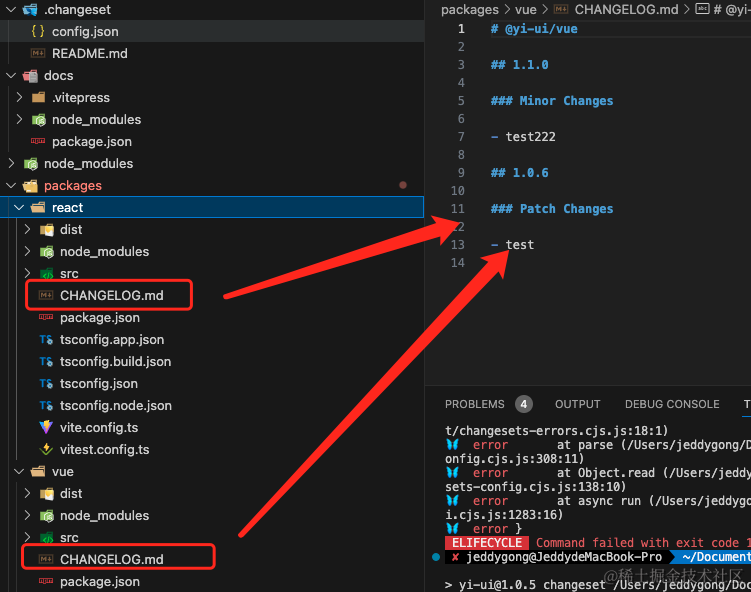751x592 pixels.
Task: Click the docs folder icon
Action: pyautogui.click(x=30, y=76)
